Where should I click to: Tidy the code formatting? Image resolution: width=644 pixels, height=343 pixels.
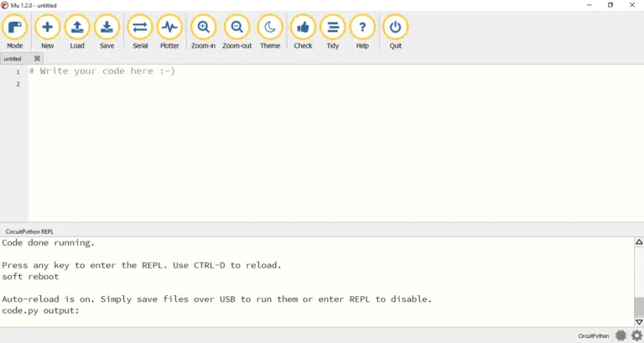[x=333, y=32]
